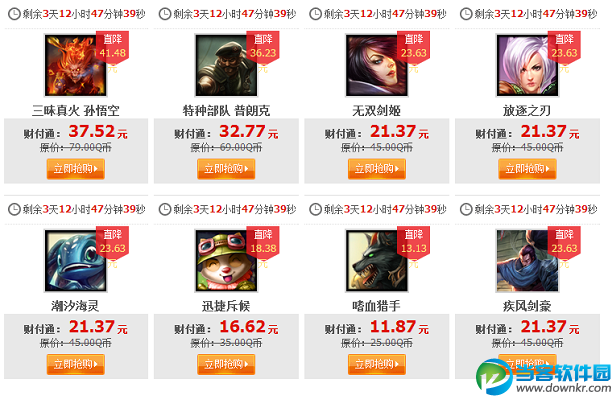Image resolution: width=612 pixels, height=402 pixels.
Task: Click 立即抢购 for 无双剑姬
Action: (x=377, y=169)
